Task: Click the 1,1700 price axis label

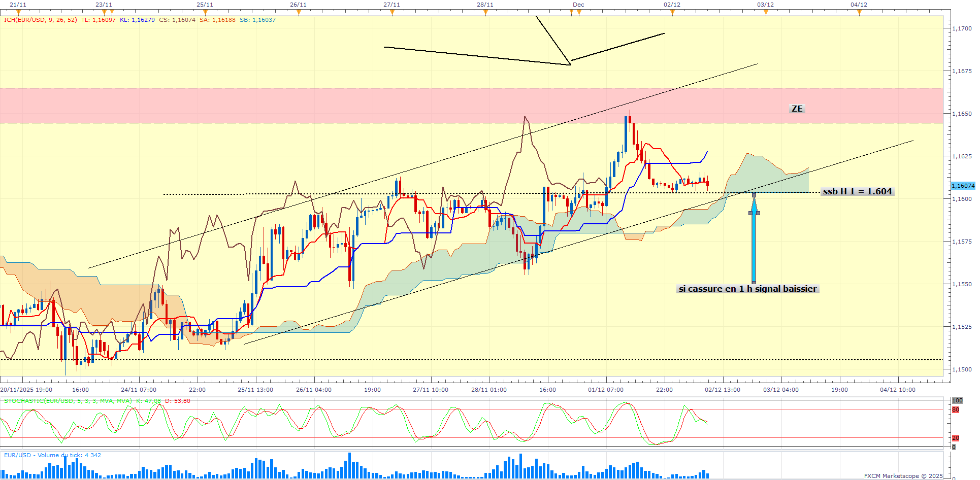Action: pyautogui.click(x=962, y=28)
